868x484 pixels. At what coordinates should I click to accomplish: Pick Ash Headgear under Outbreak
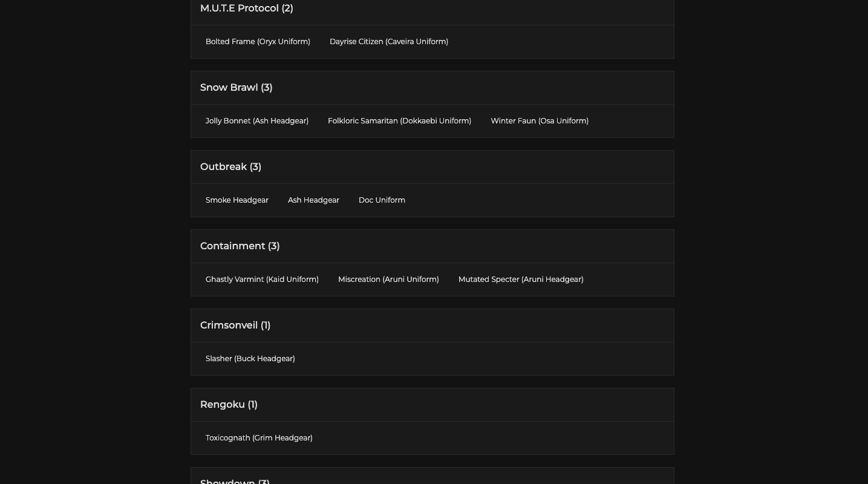click(x=313, y=200)
